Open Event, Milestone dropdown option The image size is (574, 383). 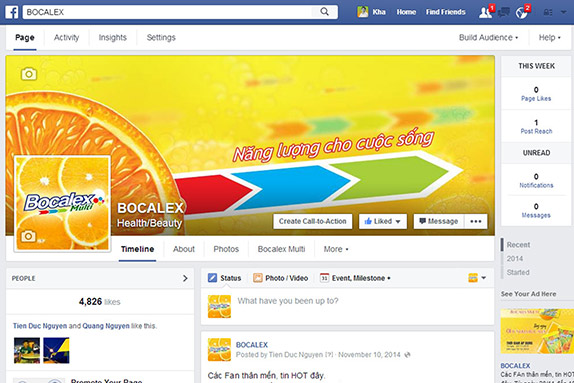pos(355,278)
